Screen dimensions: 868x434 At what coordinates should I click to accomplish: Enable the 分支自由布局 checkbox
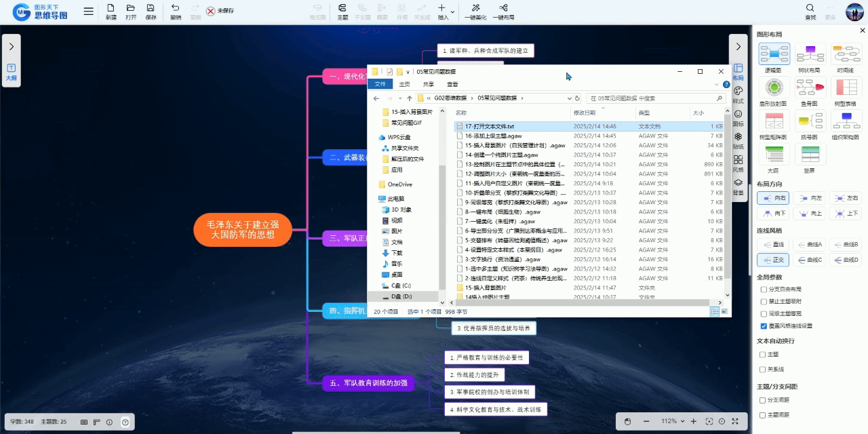point(764,289)
